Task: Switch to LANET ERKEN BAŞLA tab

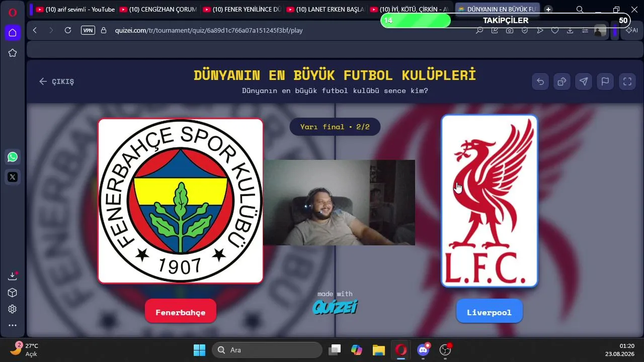Action: point(326,10)
